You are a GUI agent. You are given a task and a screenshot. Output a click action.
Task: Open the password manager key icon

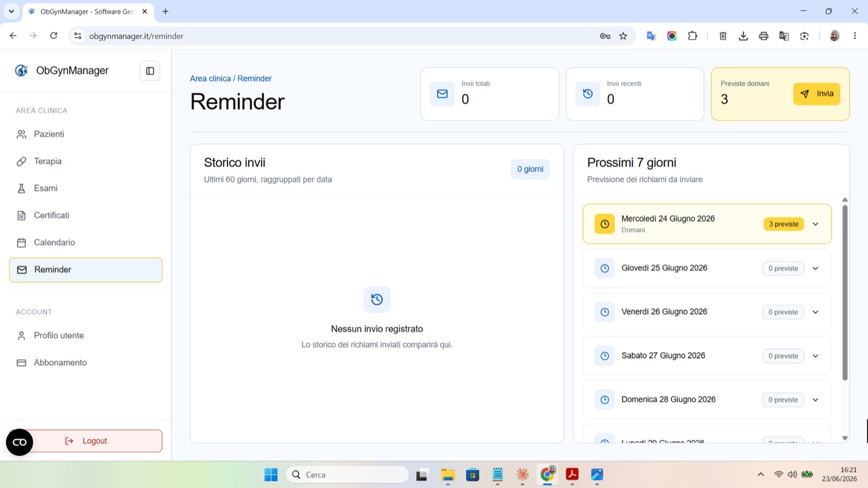pyautogui.click(x=604, y=36)
